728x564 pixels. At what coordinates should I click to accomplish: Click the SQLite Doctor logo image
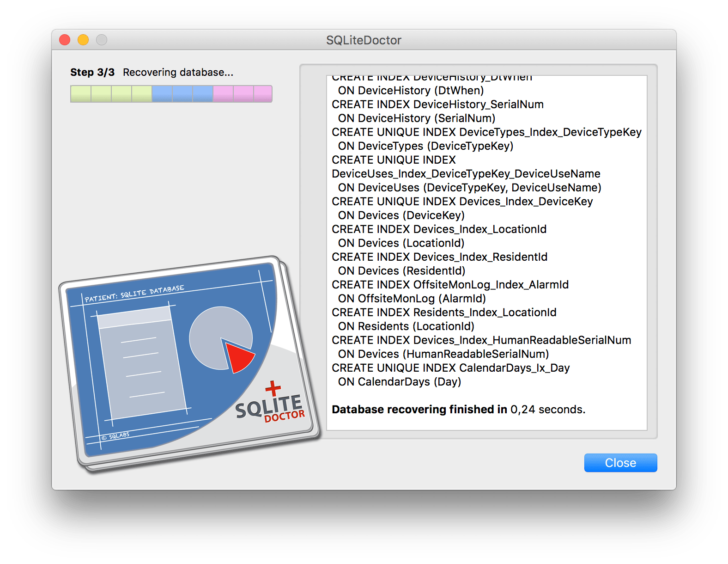pyautogui.click(x=190, y=365)
